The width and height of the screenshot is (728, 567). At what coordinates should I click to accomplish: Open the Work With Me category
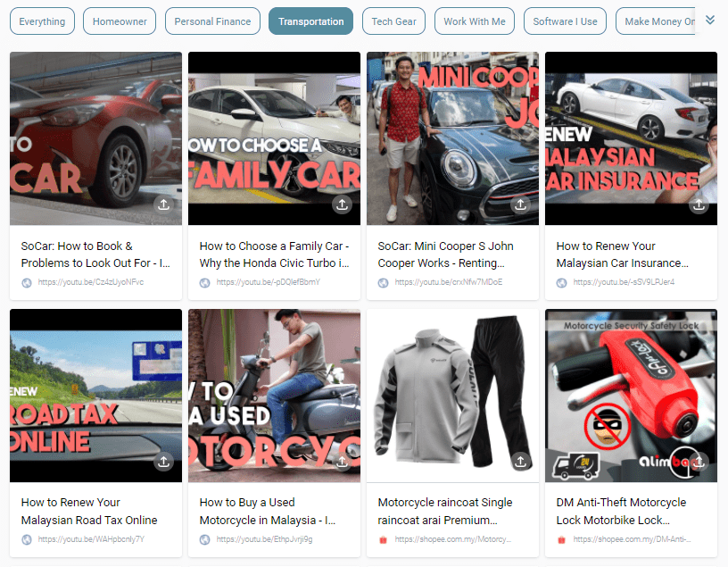coord(475,21)
